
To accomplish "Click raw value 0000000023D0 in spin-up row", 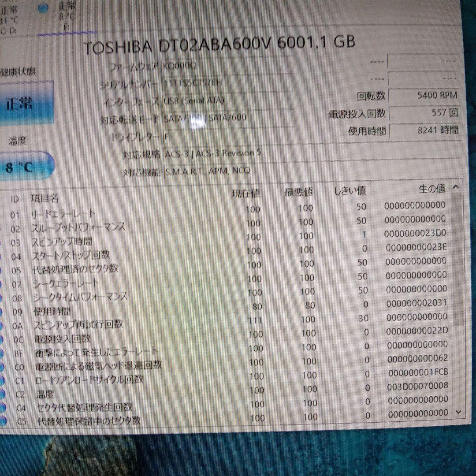I will pyautogui.click(x=415, y=233).
